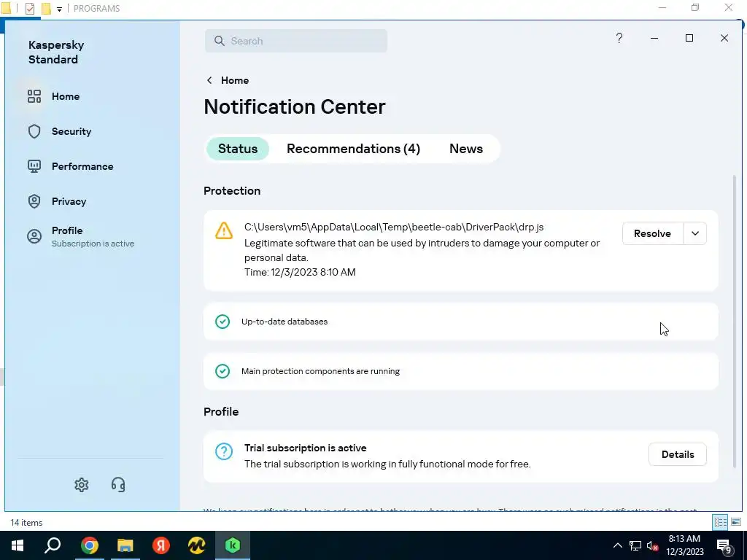747x560 pixels.
Task: Click Resolve for drp.js threat
Action: 652,233
